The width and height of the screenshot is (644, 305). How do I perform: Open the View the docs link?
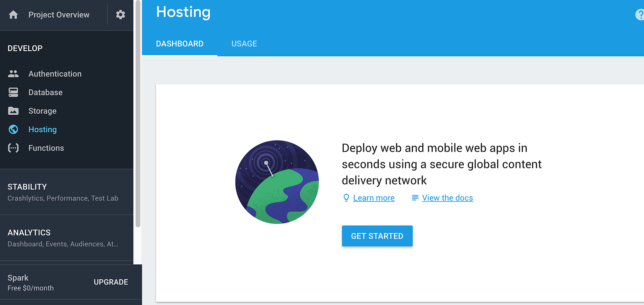448,198
